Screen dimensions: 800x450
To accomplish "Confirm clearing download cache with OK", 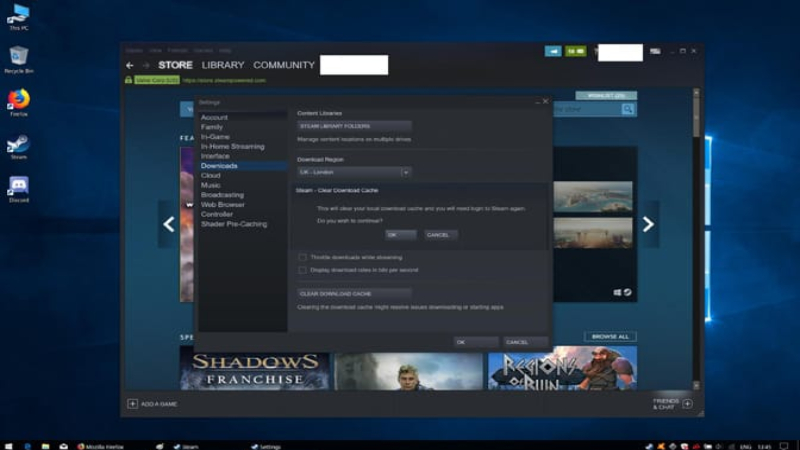I will 401,235.
